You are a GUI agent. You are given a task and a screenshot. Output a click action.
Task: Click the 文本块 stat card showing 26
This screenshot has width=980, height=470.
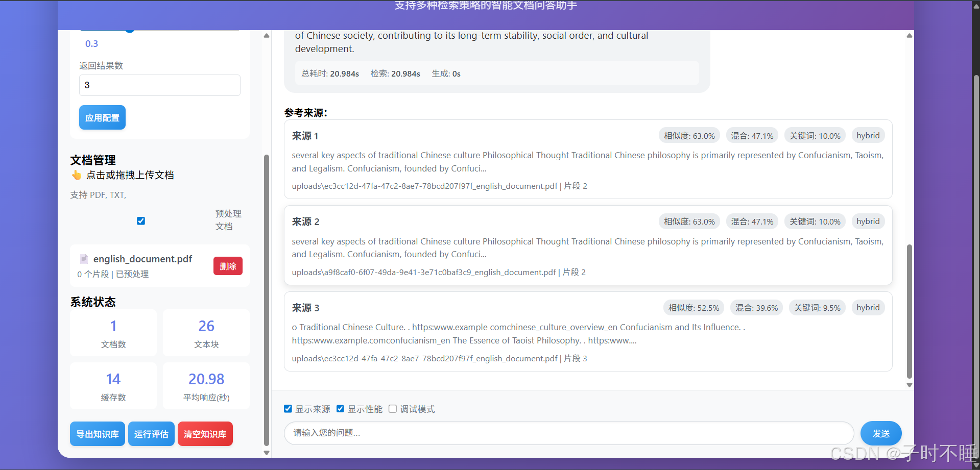coord(206,333)
